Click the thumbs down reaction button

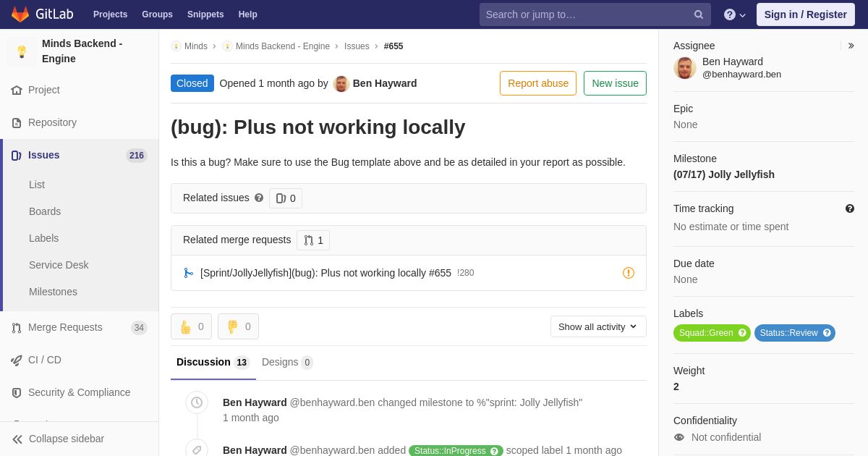click(238, 326)
